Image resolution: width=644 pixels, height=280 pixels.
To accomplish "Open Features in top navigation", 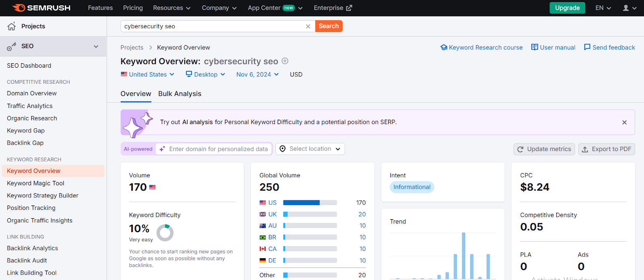I will [100, 8].
